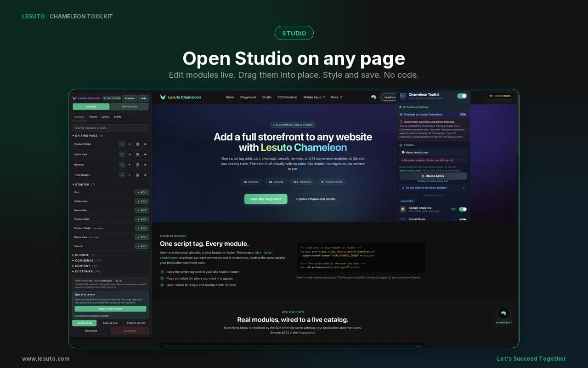Expand the CUSTOMER category
Image resolution: width=588 pixels, height=368 pixels.
tap(86, 271)
